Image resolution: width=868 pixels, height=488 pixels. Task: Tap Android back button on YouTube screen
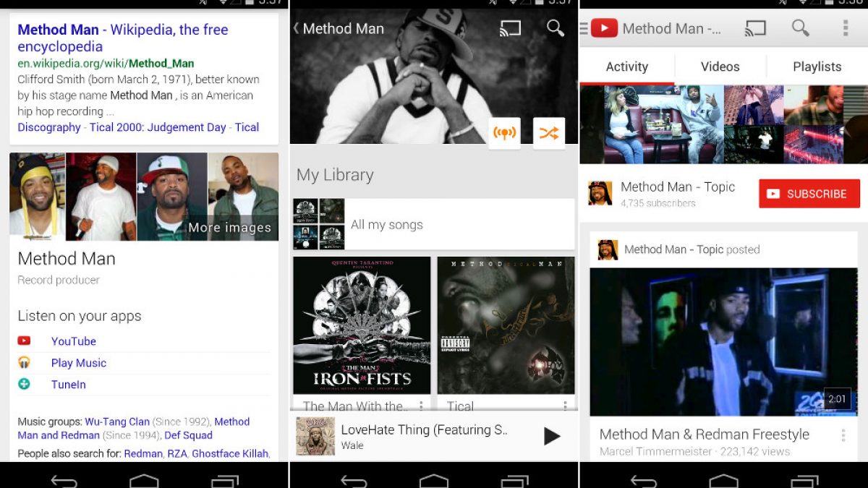643,481
